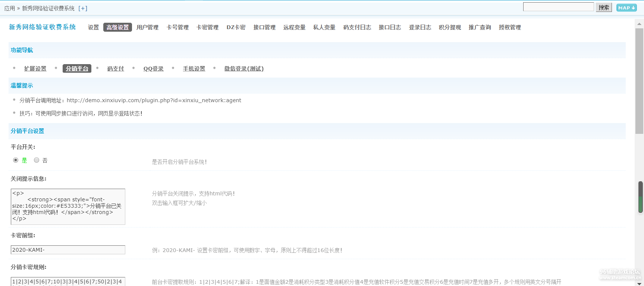The image size is (644, 286).
Task: Select the 是 radio for platform switch
Action: [16, 160]
